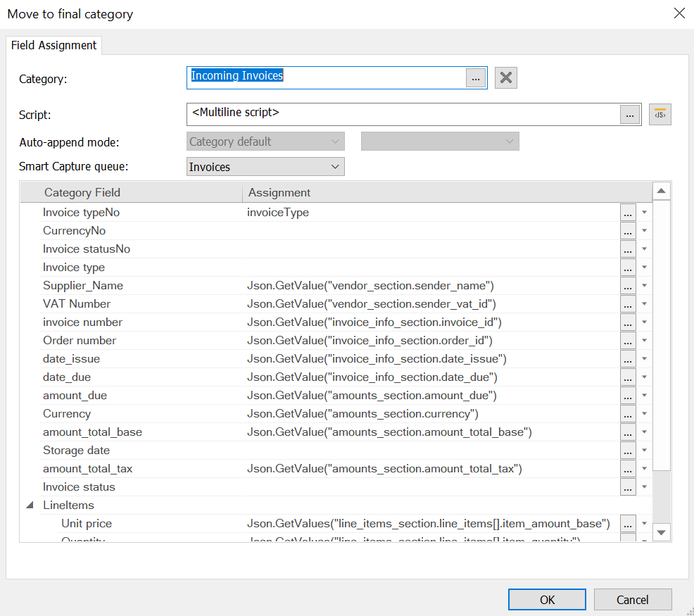Click ellipsis button for amount_total_tax row
Viewport: 694px width, 616px height.
(x=628, y=469)
